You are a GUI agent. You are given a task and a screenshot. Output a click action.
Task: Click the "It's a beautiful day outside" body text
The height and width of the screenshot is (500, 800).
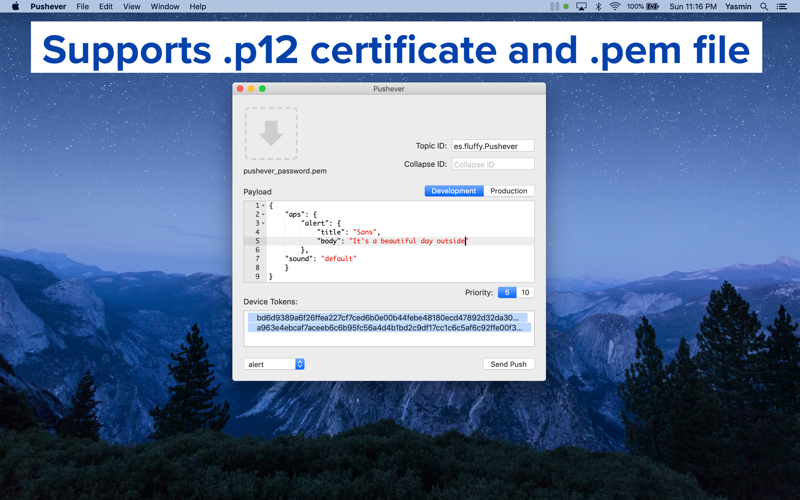coord(409,241)
